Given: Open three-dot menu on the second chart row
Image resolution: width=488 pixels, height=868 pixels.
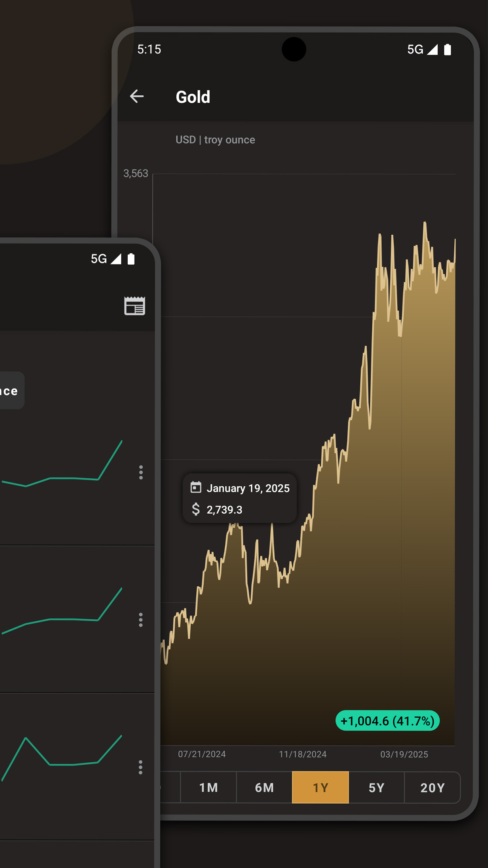Looking at the screenshot, I should (x=141, y=620).
